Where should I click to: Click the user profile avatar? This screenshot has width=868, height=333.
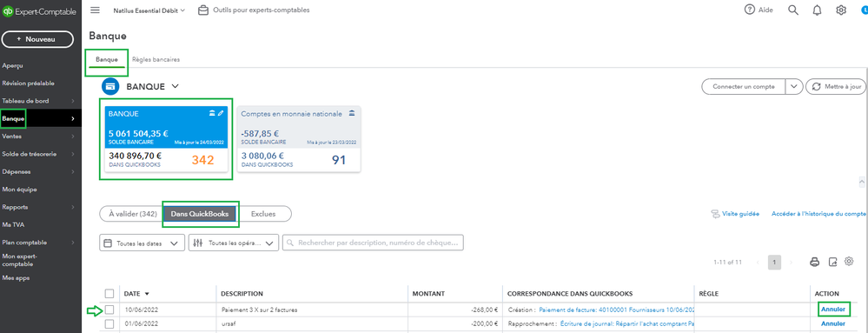pos(865,10)
